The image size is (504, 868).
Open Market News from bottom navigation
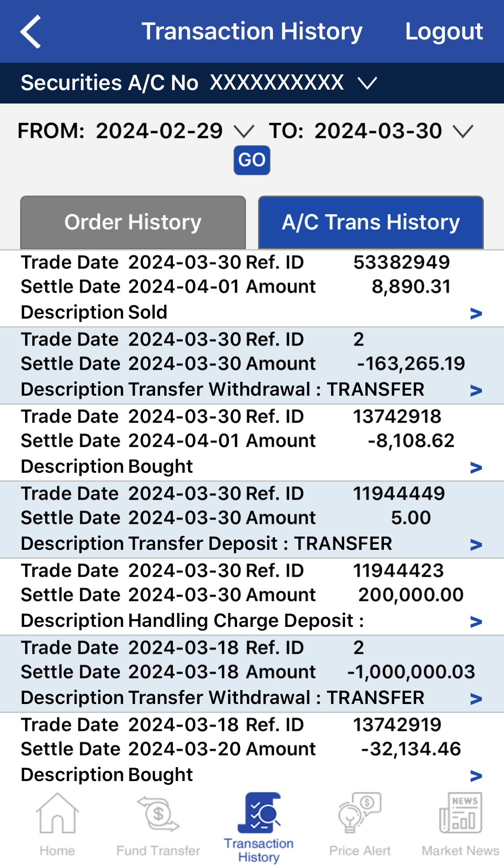point(461,825)
